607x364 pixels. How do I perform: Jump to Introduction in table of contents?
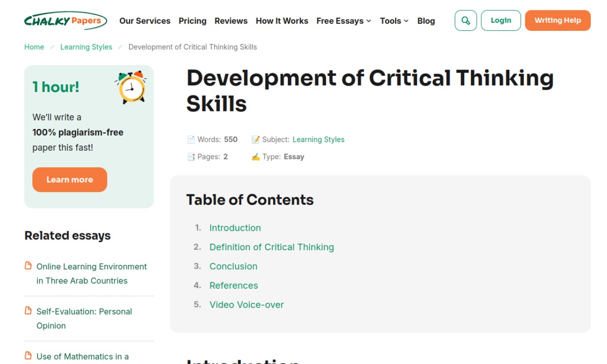pos(235,227)
